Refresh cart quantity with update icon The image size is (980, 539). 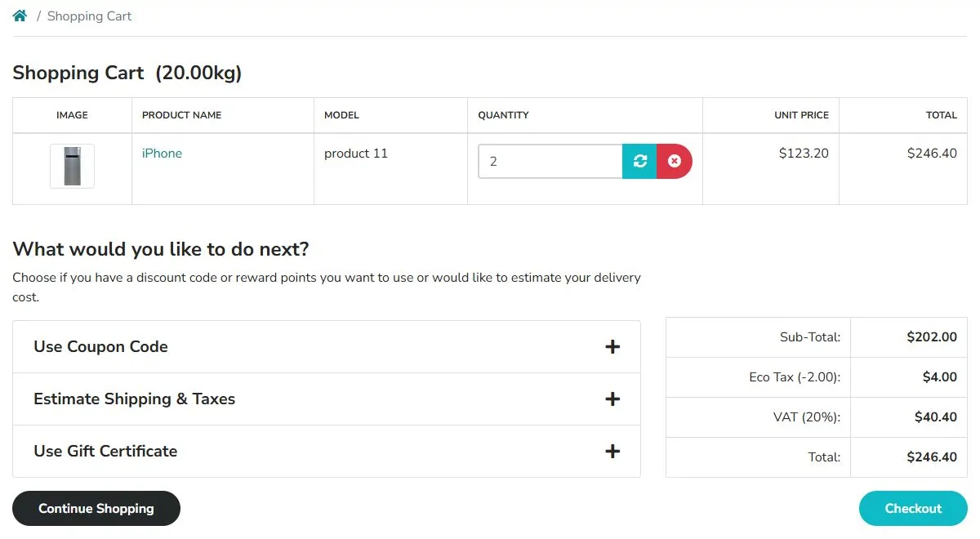639,161
